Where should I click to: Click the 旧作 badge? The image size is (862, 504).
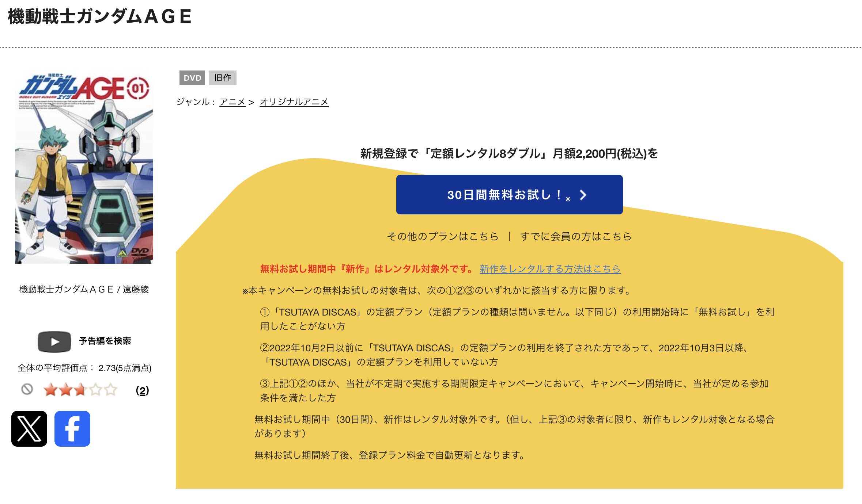point(223,78)
